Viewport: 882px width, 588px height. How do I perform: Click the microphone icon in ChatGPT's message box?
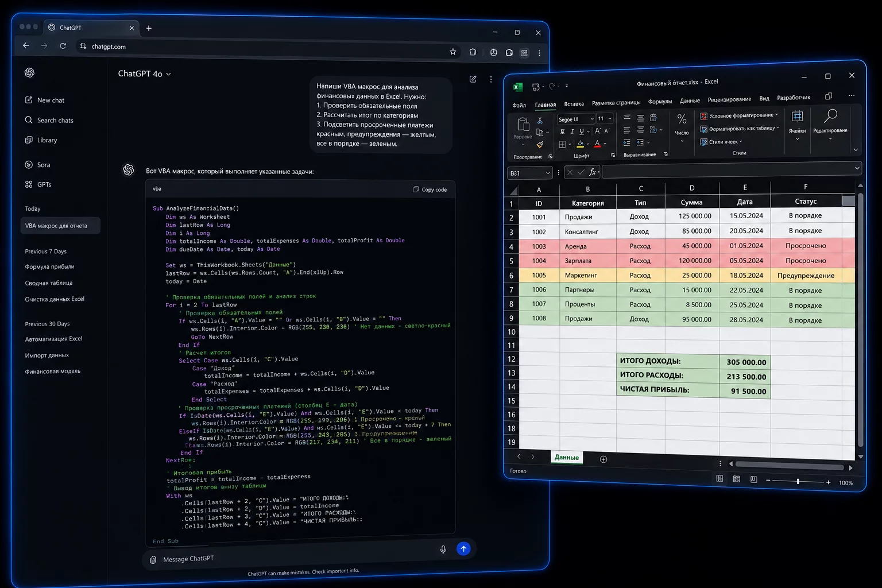click(443, 550)
